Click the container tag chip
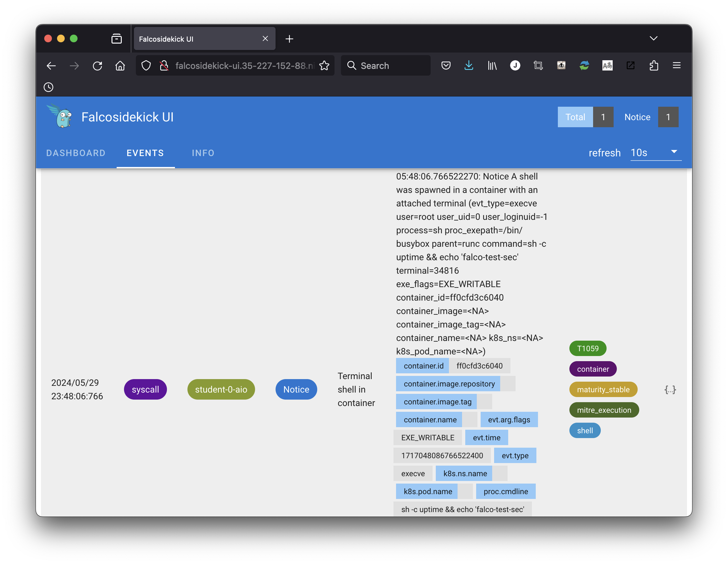This screenshot has height=564, width=728. (593, 369)
